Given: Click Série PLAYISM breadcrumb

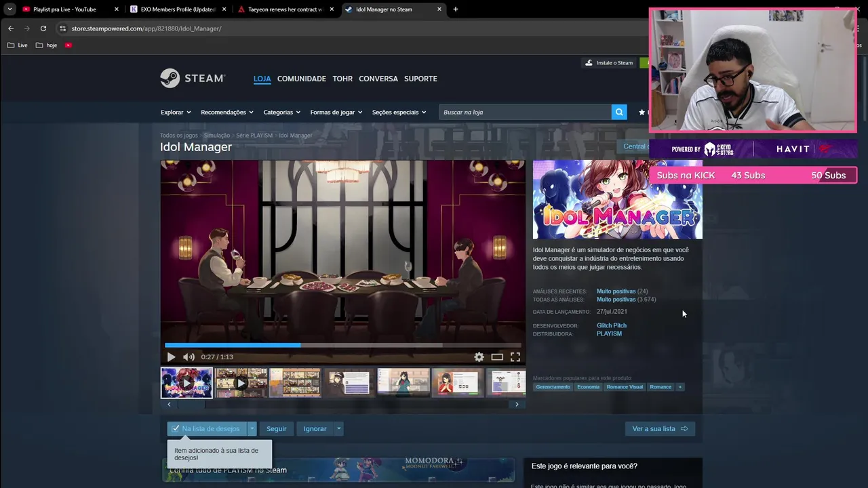Looking at the screenshot, I should point(254,136).
